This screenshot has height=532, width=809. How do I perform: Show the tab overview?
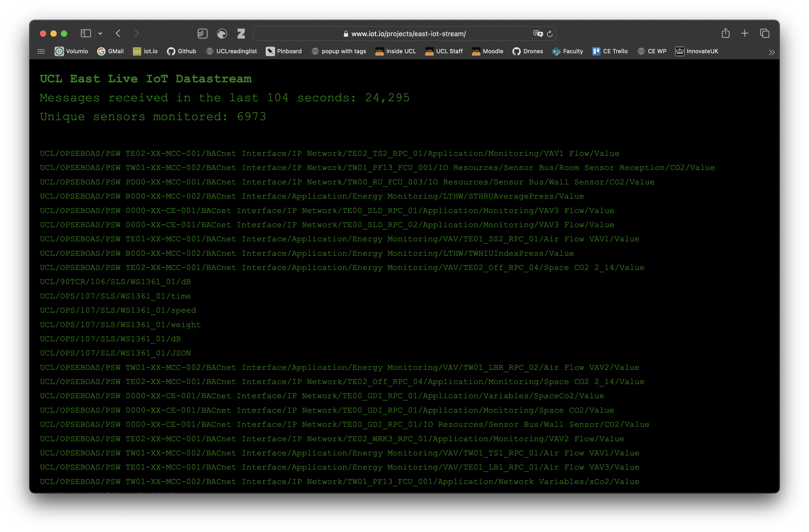pos(765,33)
